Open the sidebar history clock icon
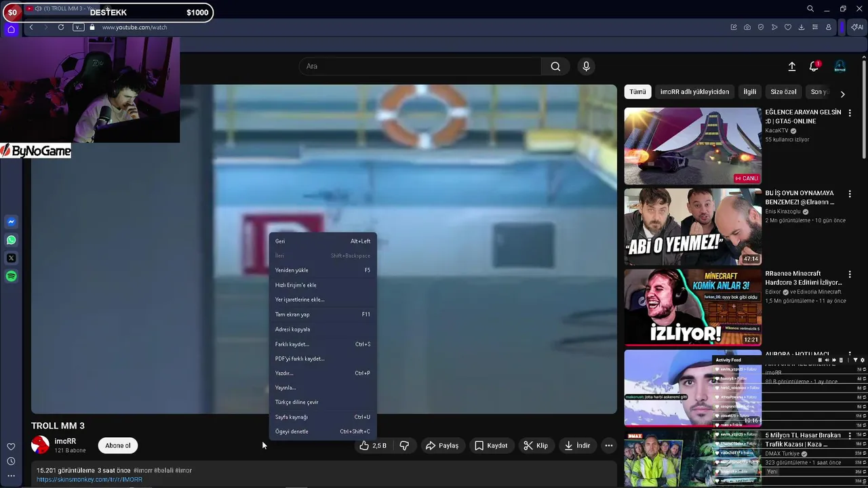868x488 pixels. pos(11,461)
